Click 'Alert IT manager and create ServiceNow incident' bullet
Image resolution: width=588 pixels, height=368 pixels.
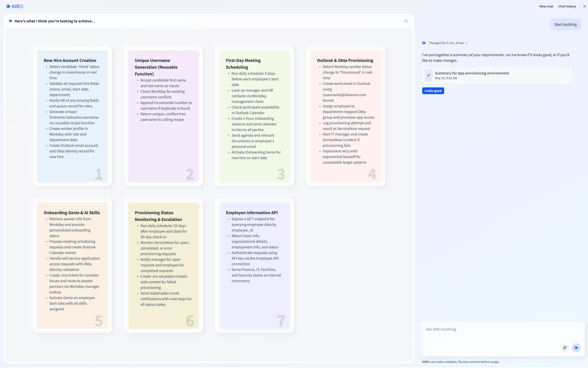pos(345,140)
